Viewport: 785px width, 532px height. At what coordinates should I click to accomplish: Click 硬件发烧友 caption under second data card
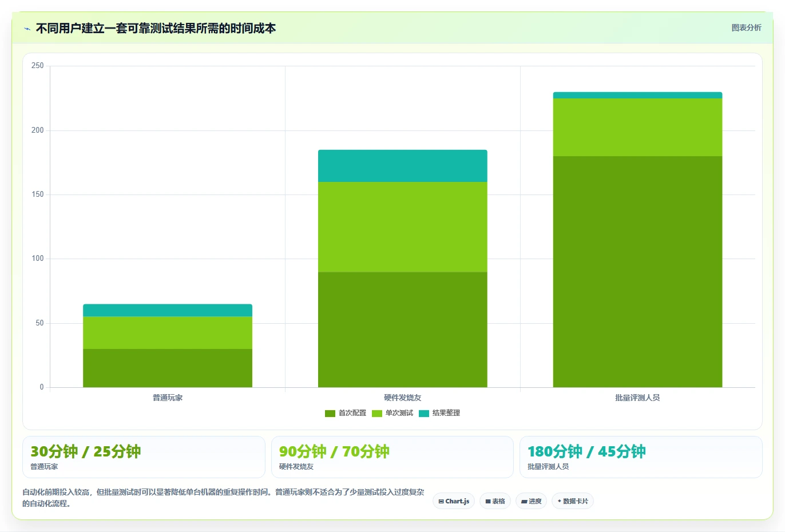click(x=296, y=467)
